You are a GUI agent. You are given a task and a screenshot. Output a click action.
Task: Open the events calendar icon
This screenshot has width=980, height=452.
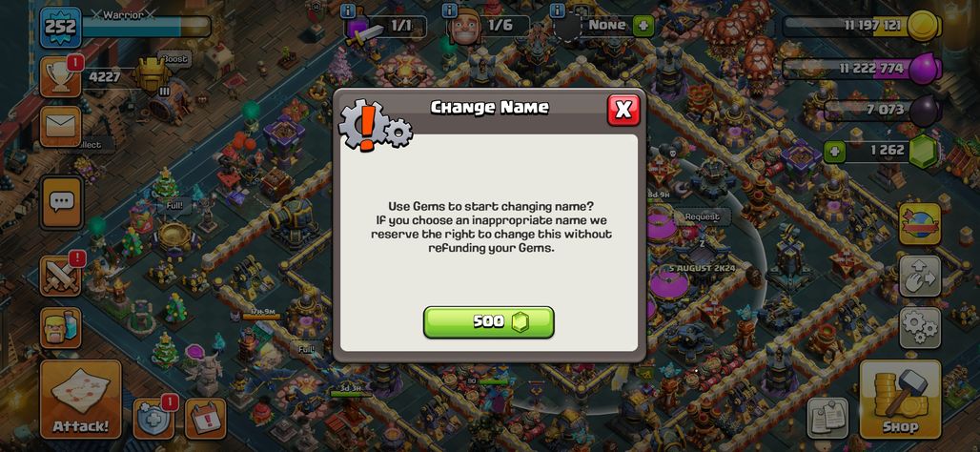205,419
